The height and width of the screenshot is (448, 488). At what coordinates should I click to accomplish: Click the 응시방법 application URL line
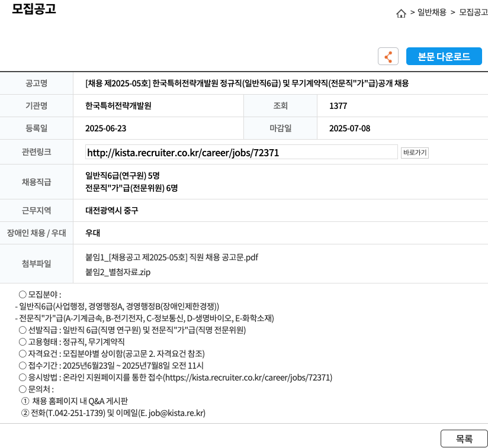175,378
